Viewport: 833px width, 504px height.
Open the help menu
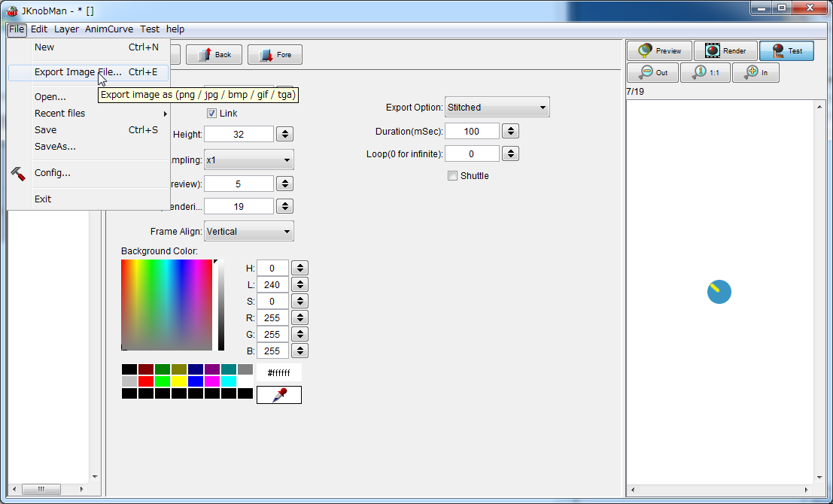pyautogui.click(x=175, y=29)
